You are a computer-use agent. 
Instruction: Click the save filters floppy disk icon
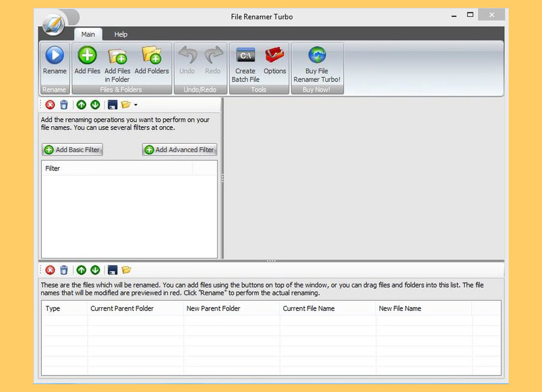[x=112, y=105]
